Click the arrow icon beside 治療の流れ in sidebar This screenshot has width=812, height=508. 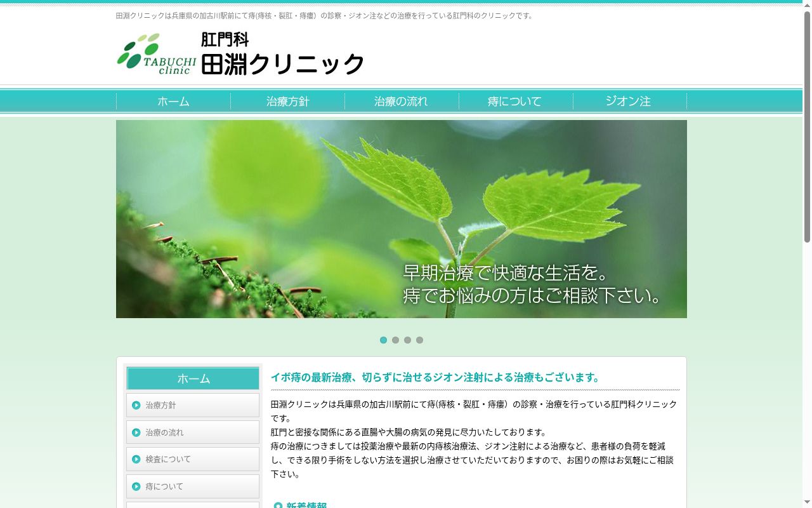click(136, 432)
